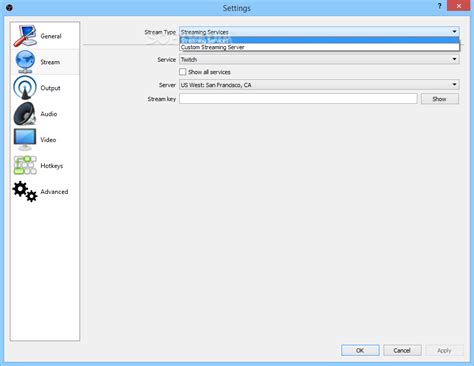The height and width of the screenshot is (366, 474).
Task: Switch to Video tab label
Action: [48, 140]
